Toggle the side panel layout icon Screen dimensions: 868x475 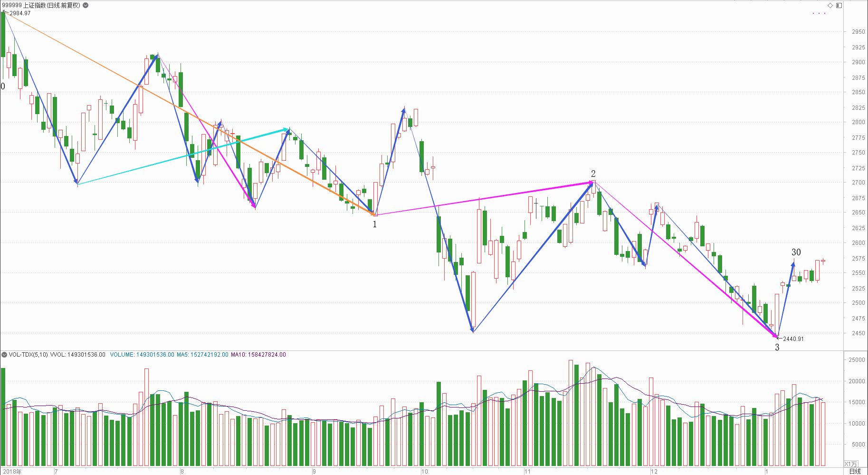(x=839, y=5)
